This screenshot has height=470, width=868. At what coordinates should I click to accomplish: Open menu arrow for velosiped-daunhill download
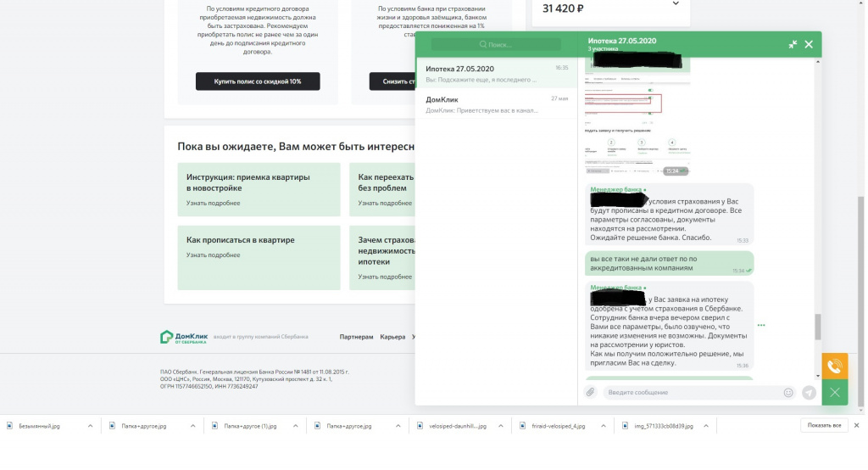pos(500,426)
